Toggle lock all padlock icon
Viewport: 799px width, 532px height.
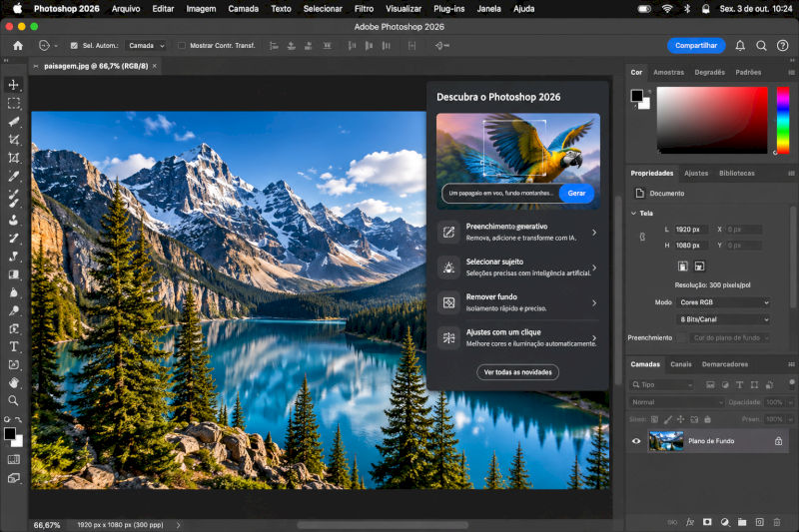(707, 419)
